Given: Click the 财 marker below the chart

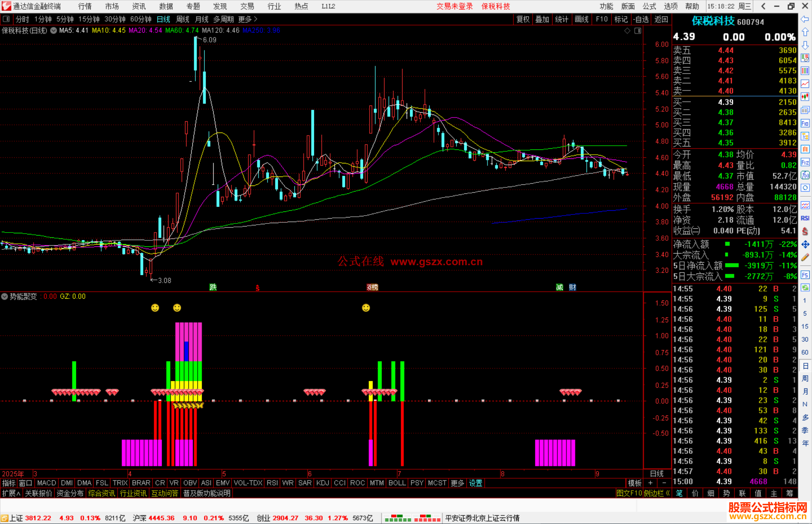Looking at the screenshot, I should coord(572,287).
